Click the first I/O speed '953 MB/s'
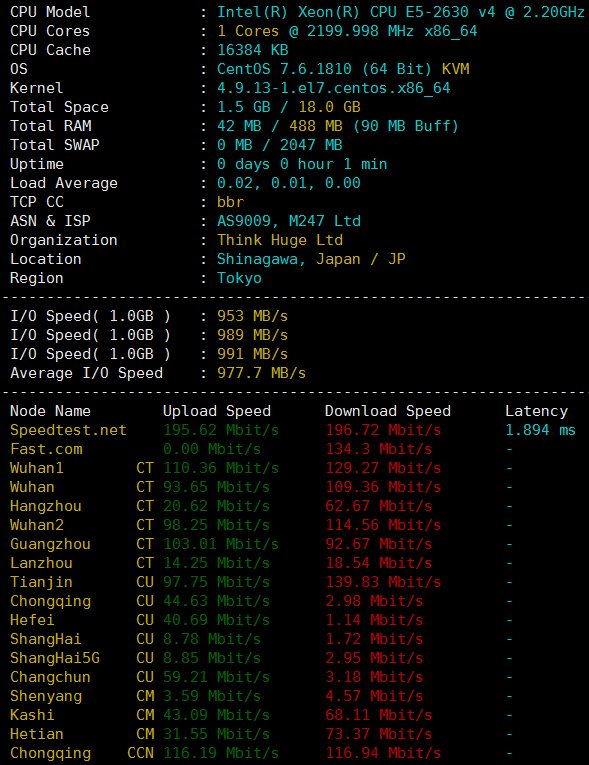589x765 pixels. pos(253,317)
